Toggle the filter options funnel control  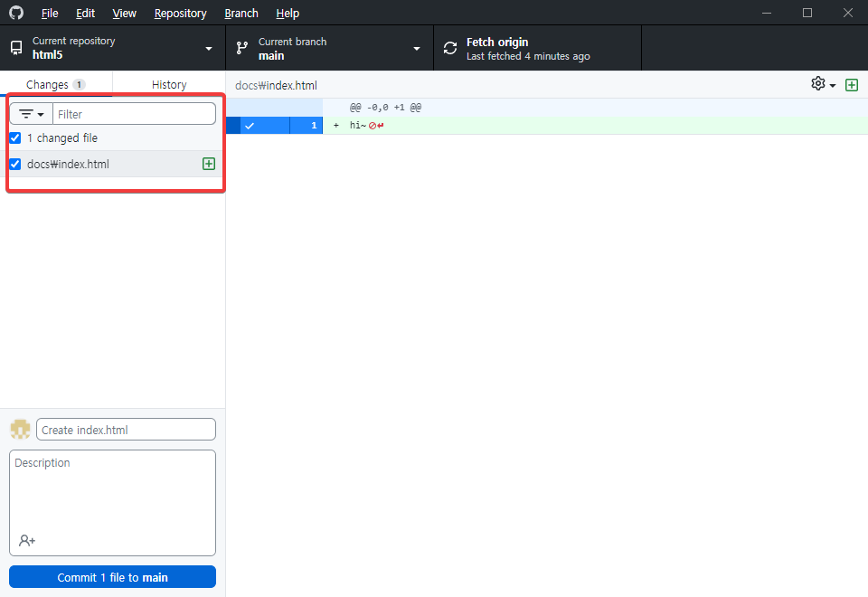click(x=30, y=113)
